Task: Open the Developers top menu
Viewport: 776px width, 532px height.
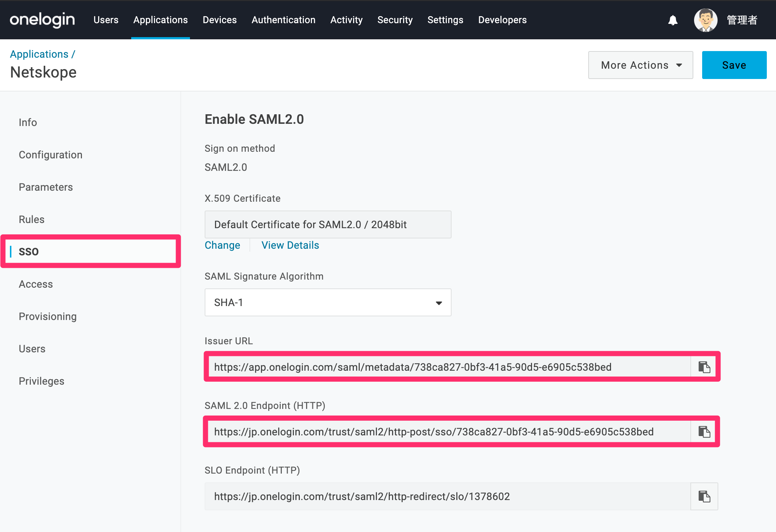Action: point(502,20)
